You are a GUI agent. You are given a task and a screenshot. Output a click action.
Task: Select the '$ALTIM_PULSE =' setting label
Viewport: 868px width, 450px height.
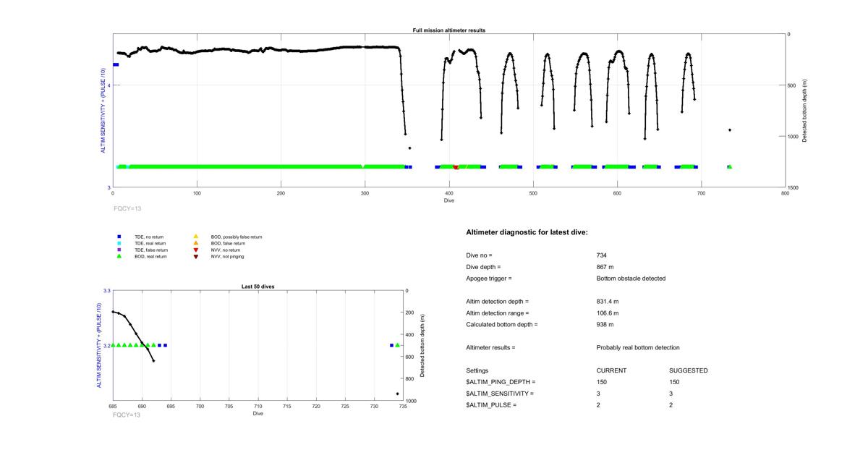pyautogui.click(x=491, y=405)
